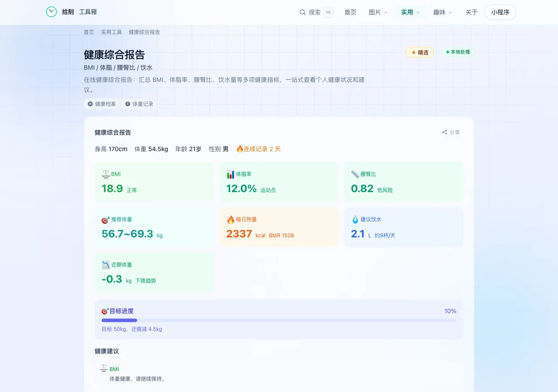Expand the 图片 dropdown menu
This screenshot has width=558, height=392.
tap(378, 12)
